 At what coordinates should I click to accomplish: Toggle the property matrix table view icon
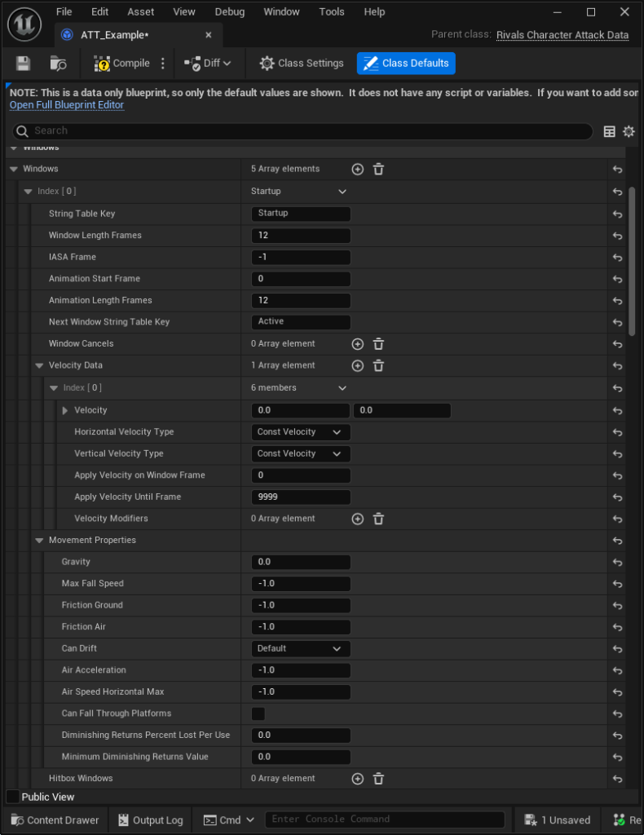[610, 131]
